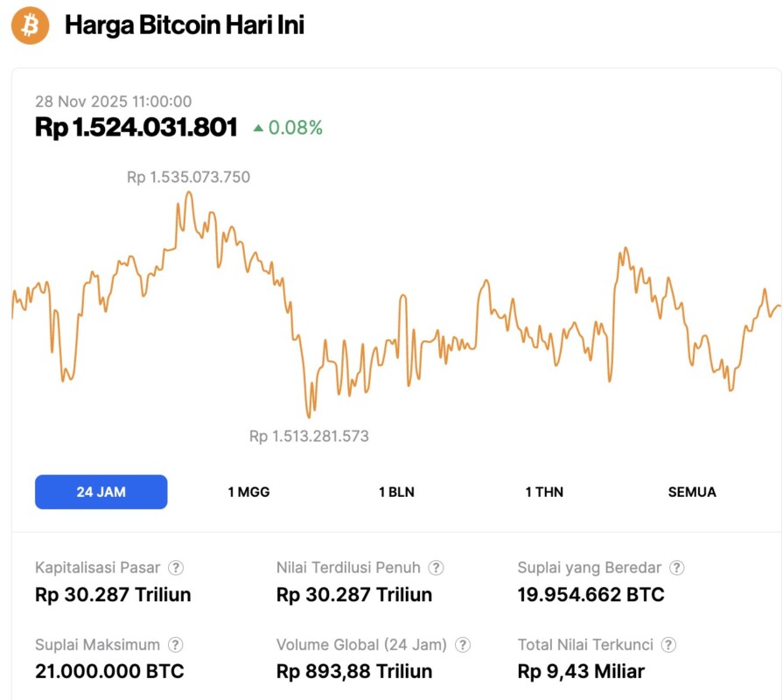
Task: Click help icon beside Total Nilai Terkunci
Action: tap(668, 645)
